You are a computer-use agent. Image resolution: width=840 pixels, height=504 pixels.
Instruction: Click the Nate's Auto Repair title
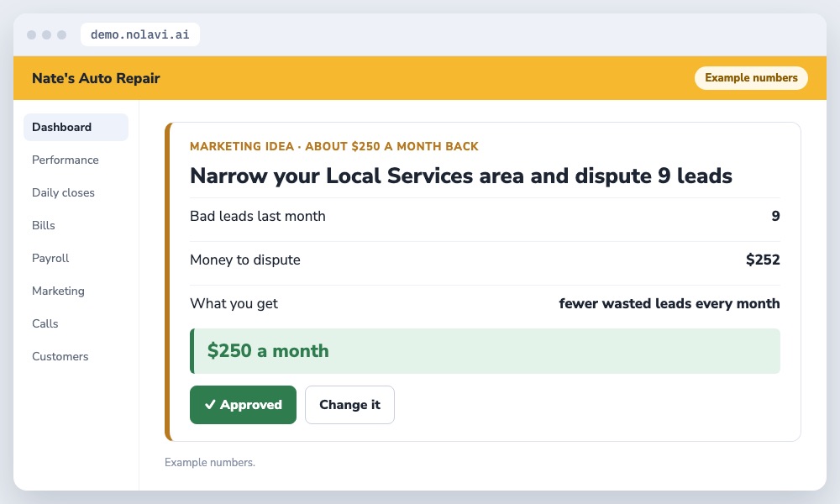click(96, 78)
